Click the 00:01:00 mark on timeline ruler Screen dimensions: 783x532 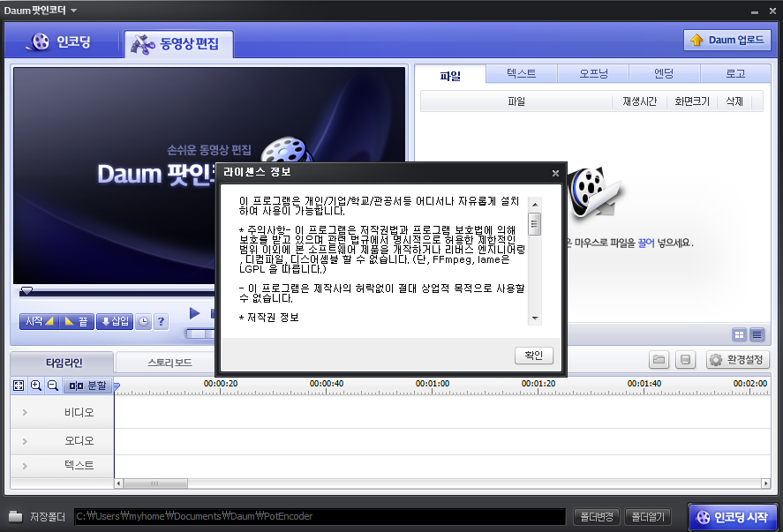(433, 384)
